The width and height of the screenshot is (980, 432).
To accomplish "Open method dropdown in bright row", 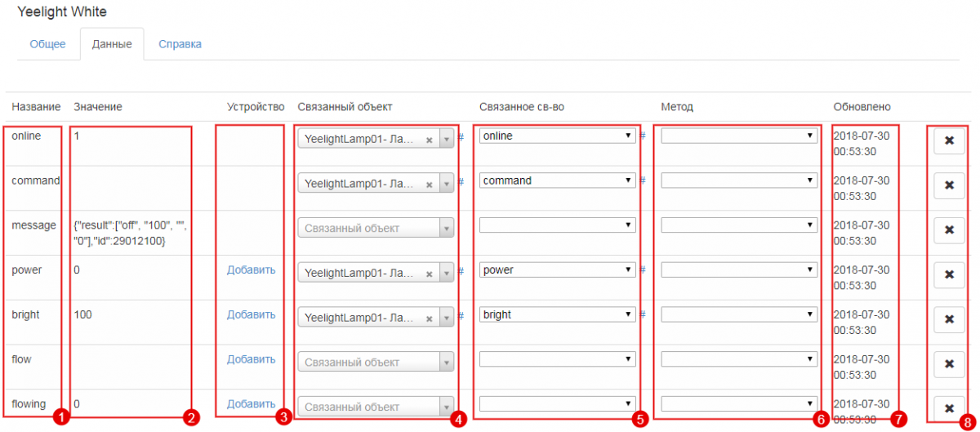I will point(739,314).
